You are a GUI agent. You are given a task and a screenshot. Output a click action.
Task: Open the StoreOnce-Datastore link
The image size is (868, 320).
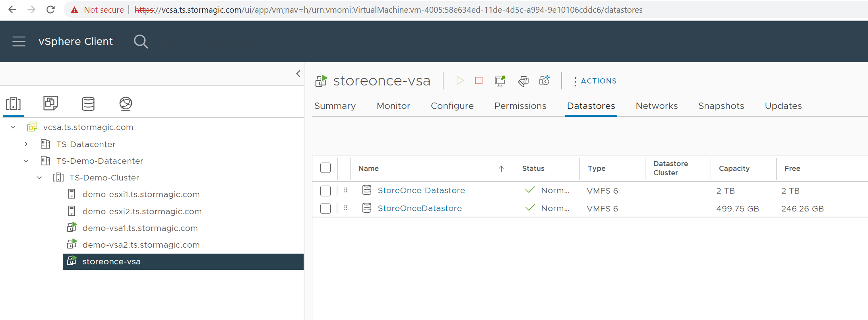pyautogui.click(x=421, y=190)
